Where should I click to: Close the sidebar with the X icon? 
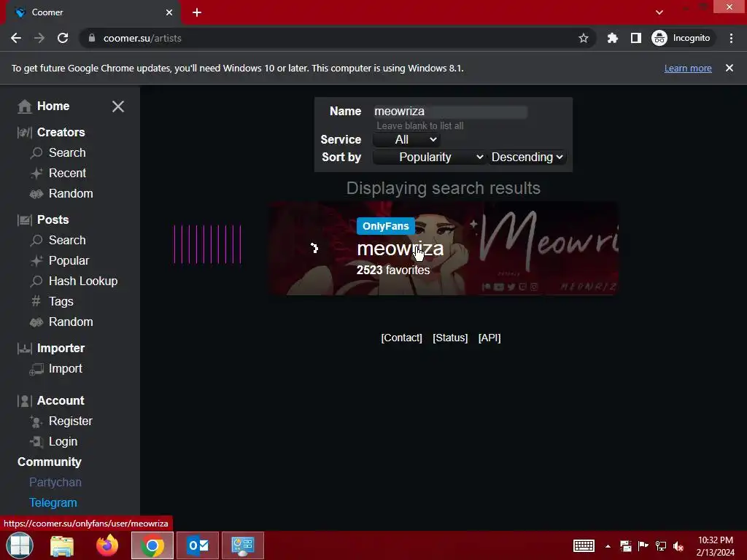click(118, 106)
